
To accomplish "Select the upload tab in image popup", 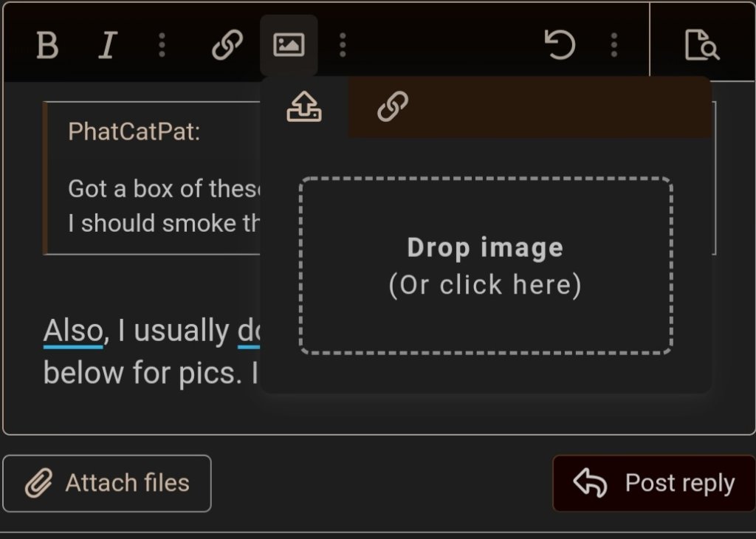I will pyautogui.click(x=304, y=109).
